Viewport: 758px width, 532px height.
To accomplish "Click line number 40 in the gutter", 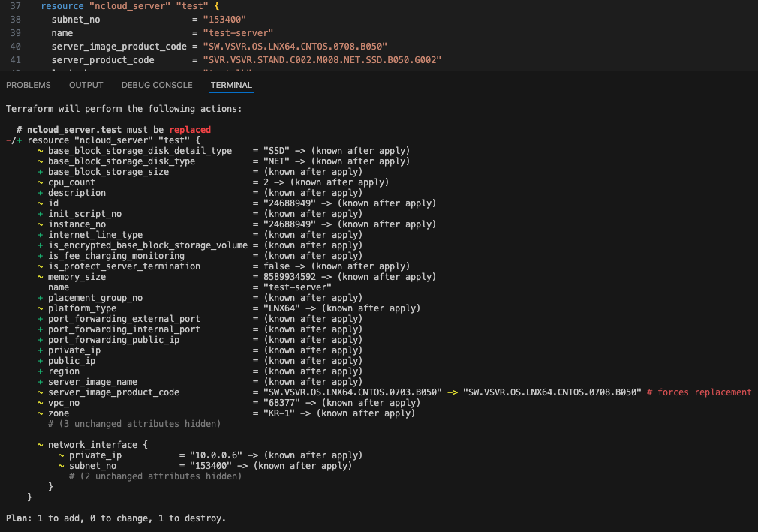I will (x=16, y=47).
